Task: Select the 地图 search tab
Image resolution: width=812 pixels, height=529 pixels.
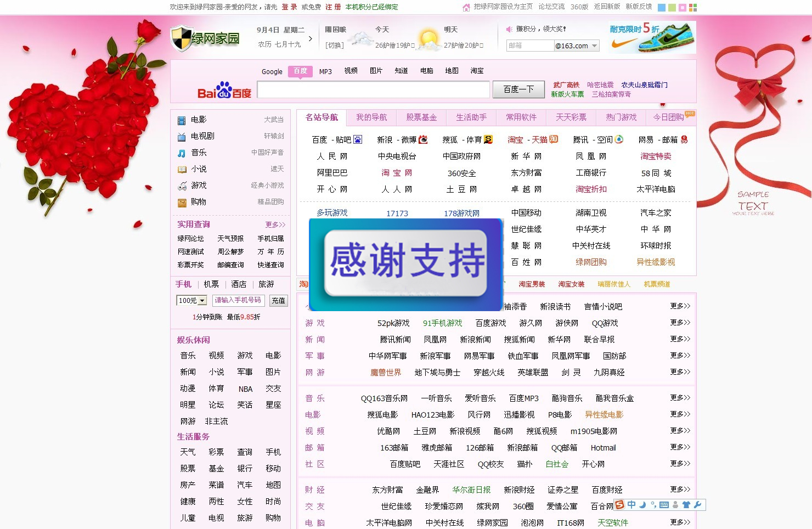Action: coord(452,71)
